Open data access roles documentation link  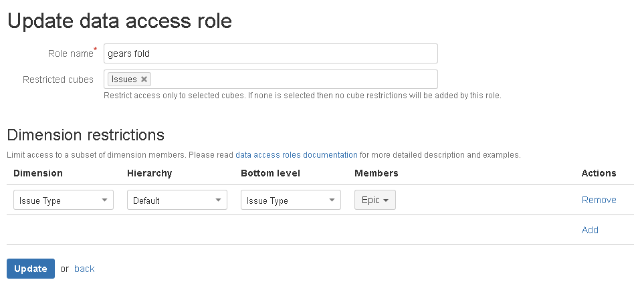(296, 155)
